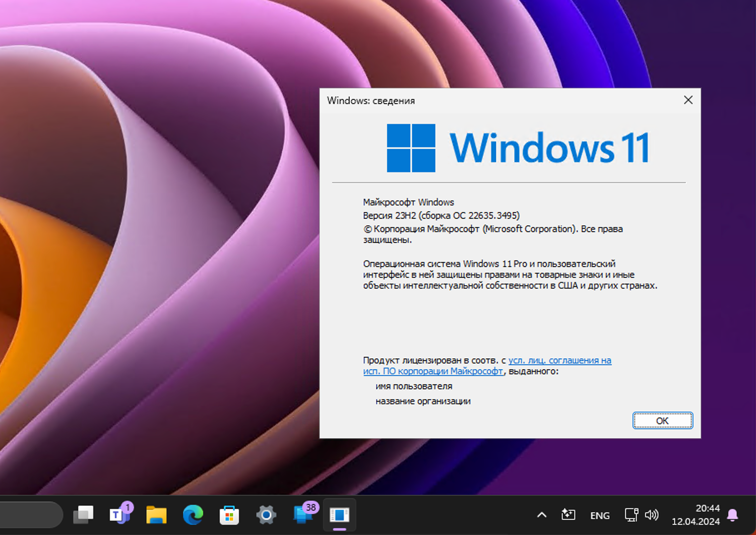
Task: Click the taskbar search field
Action: (x=30, y=515)
